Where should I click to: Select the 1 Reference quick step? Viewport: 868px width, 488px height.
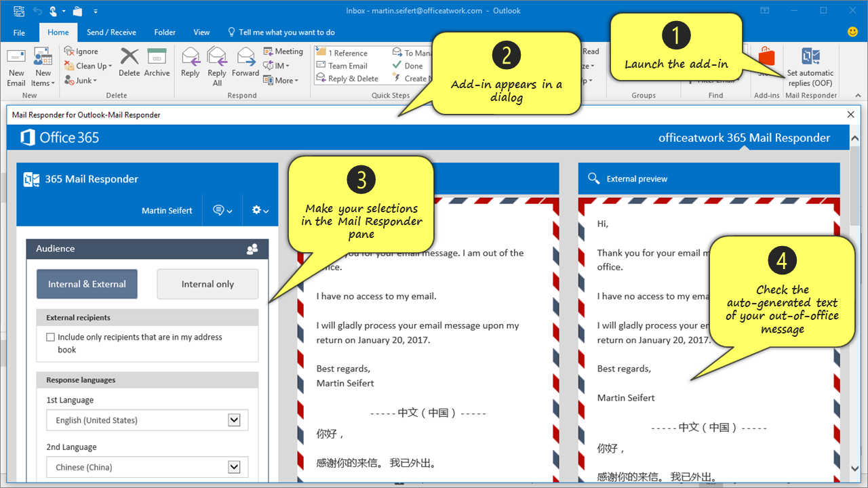click(x=342, y=53)
